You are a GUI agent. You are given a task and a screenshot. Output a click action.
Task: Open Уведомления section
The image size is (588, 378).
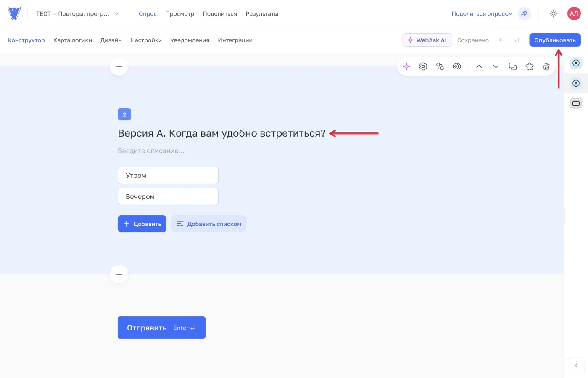click(x=190, y=40)
